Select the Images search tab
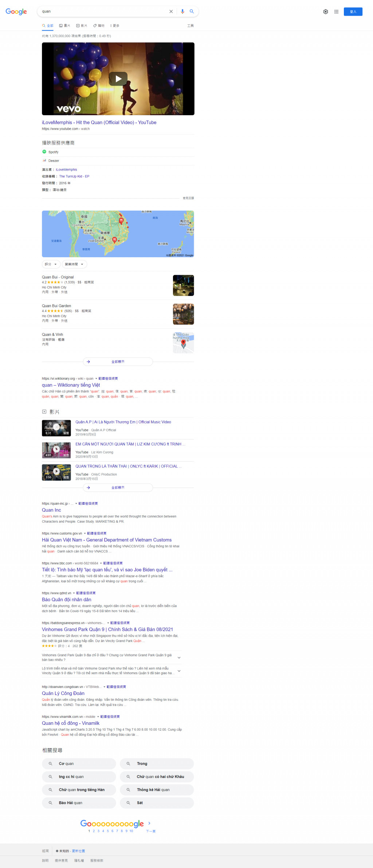Viewport: 373px width, 868px height. (x=65, y=26)
